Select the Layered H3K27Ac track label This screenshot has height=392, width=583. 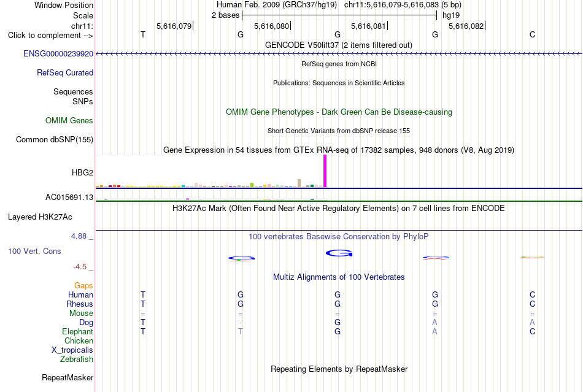click(40, 217)
